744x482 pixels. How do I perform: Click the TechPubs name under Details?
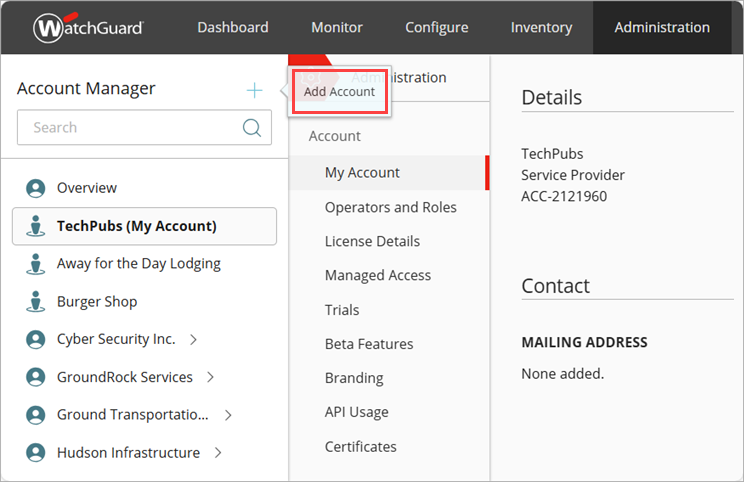click(552, 154)
